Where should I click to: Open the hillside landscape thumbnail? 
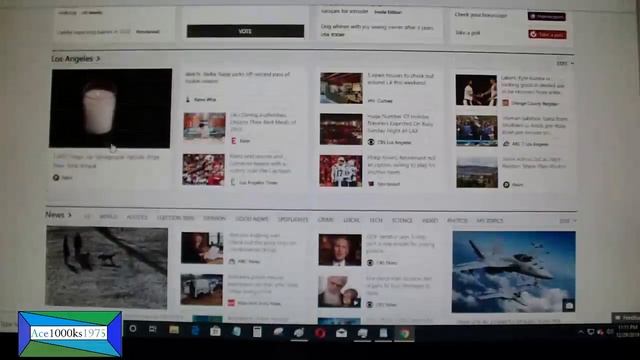477,173
